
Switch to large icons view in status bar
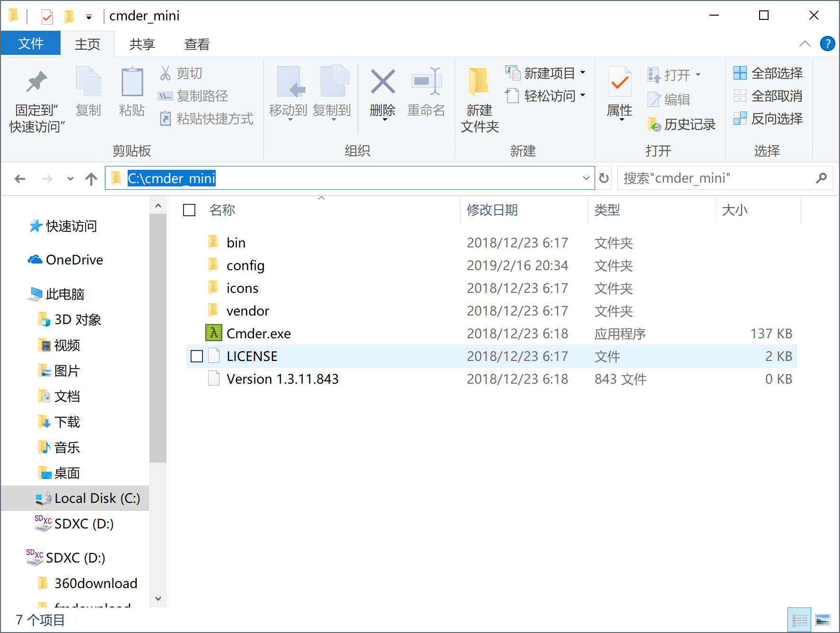(823, 620)
